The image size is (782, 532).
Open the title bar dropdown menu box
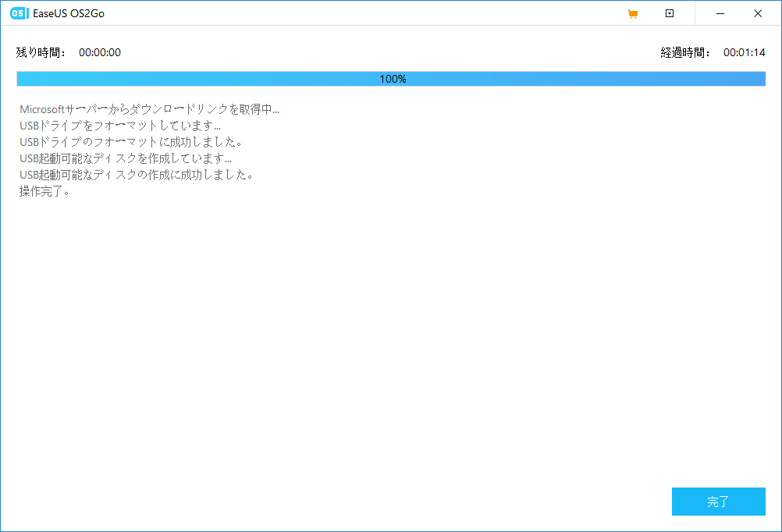click(x=670, y=13)
